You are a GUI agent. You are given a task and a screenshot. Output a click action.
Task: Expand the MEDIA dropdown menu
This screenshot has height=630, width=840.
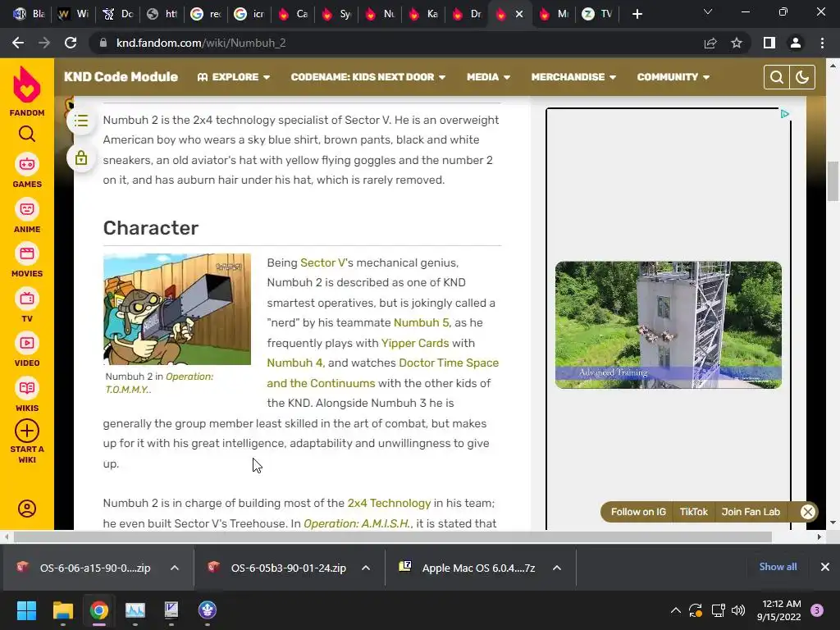(x=488, y=77)
